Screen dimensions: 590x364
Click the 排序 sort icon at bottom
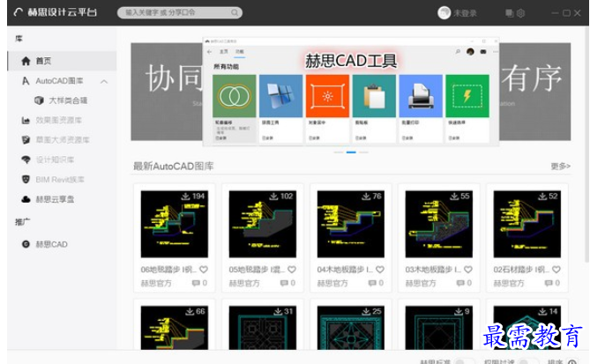[x=572, y=361]
